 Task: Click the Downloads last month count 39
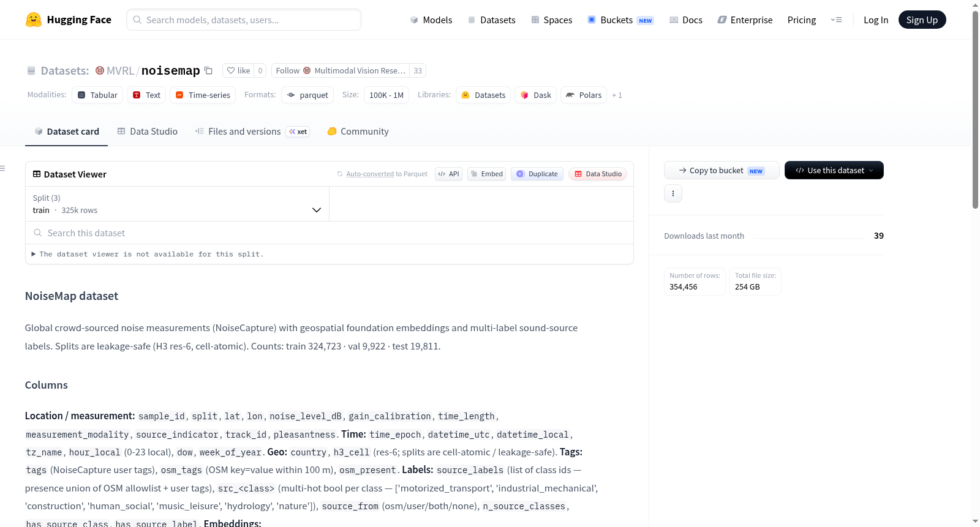(x=879, y=236)
